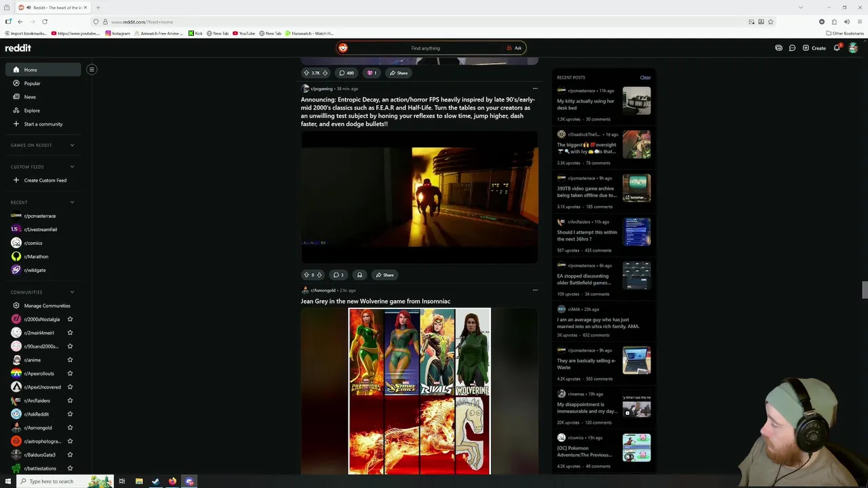Viewport: 868px width, 488px height.
Task: Switch to the Reddit browser tab
Action: (x=53, y=7)
